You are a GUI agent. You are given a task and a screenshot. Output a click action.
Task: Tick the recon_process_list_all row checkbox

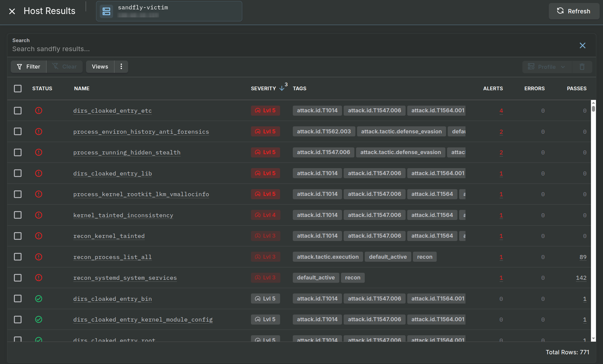(18, 257)
